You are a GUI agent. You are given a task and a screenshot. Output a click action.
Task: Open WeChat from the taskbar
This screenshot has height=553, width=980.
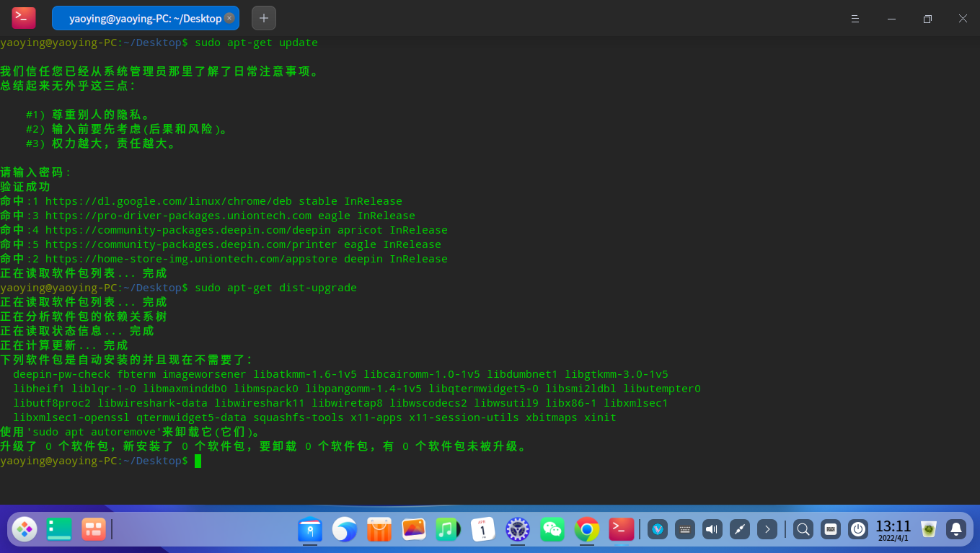(552, 529)
